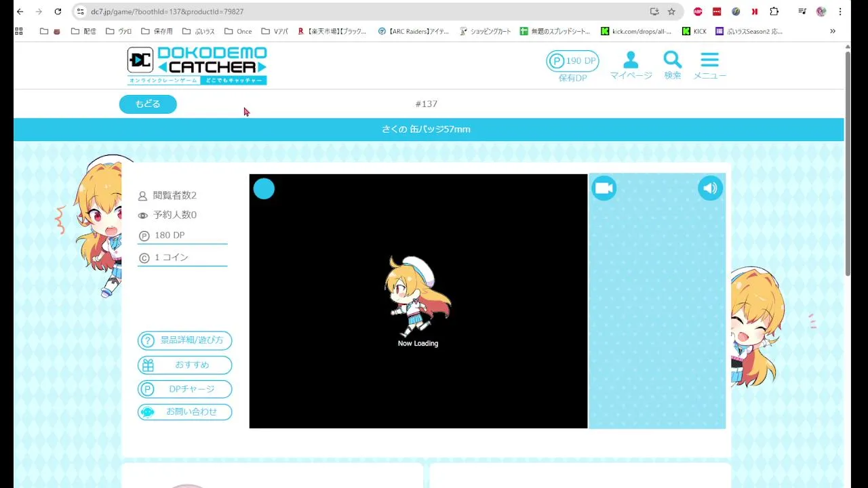Viewport: 868px width, 488px height.
Task: Open the 楽天市場 bookmark
Action: coord(332,31)
